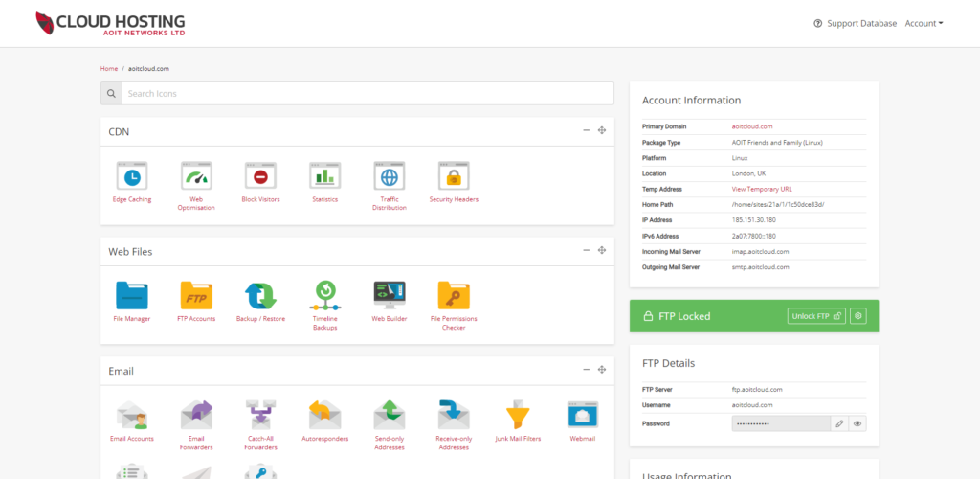980x479 pixels.
Task: Focus the Search Icons field
Action: tap(367, 93)
